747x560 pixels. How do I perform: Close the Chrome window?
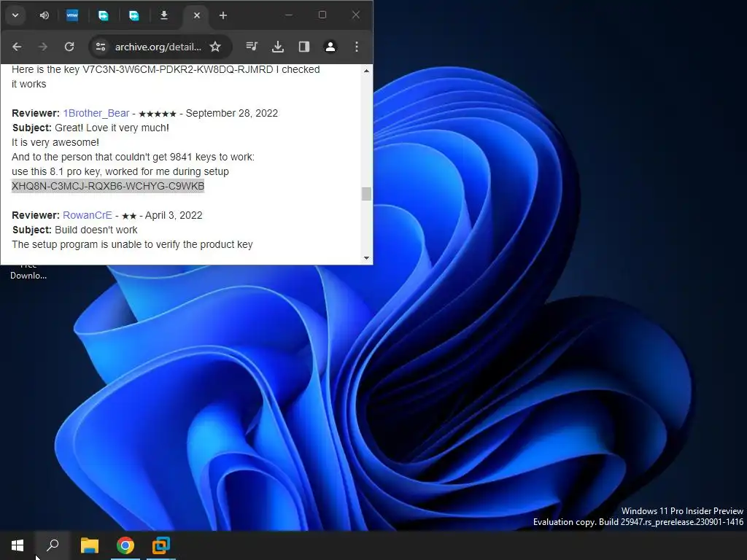(355, 15)
